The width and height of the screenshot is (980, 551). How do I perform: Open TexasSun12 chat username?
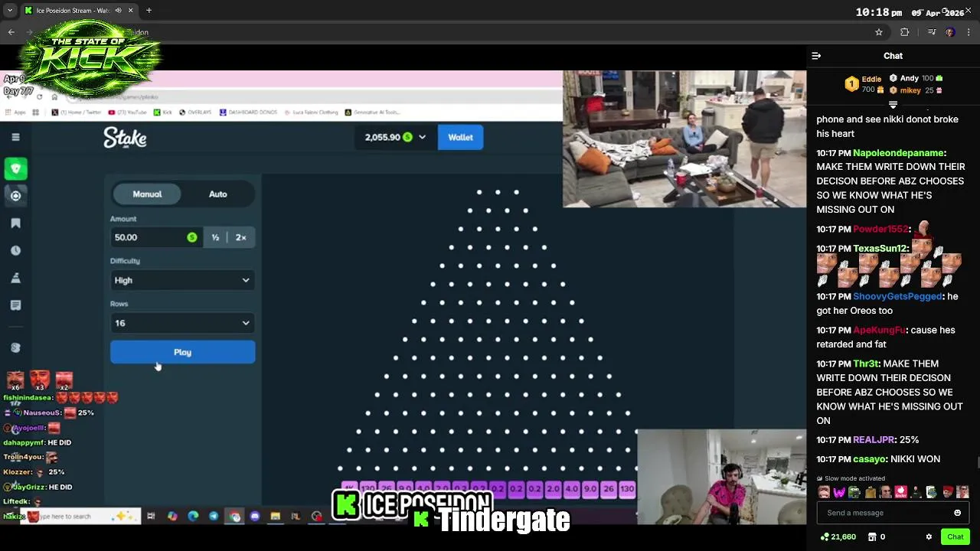[880, 249]
